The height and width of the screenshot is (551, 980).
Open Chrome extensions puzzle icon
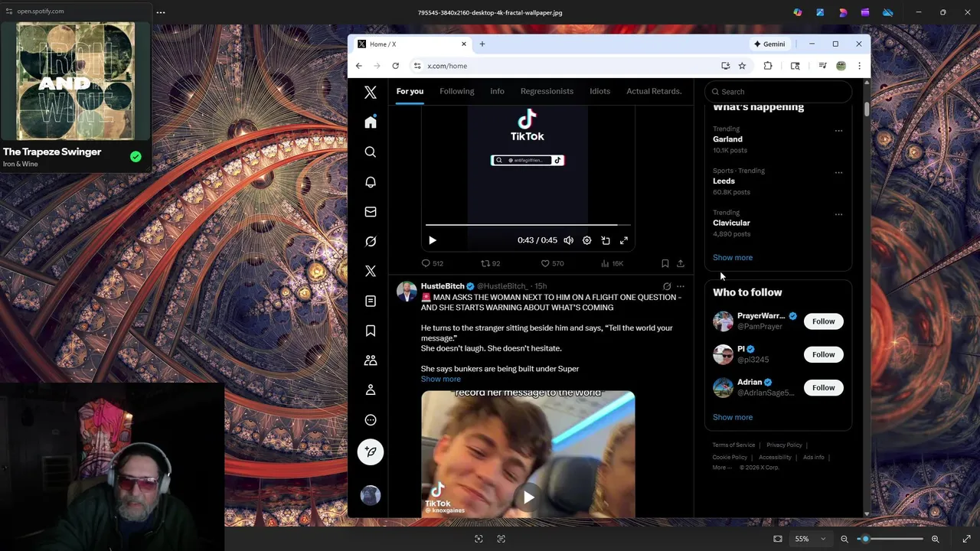pos(768,66)
